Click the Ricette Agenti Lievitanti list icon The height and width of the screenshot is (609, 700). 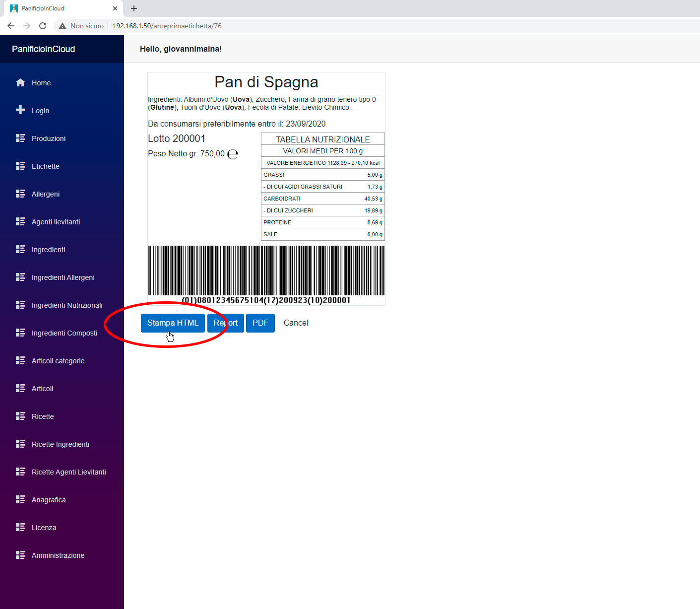point(20,472)
